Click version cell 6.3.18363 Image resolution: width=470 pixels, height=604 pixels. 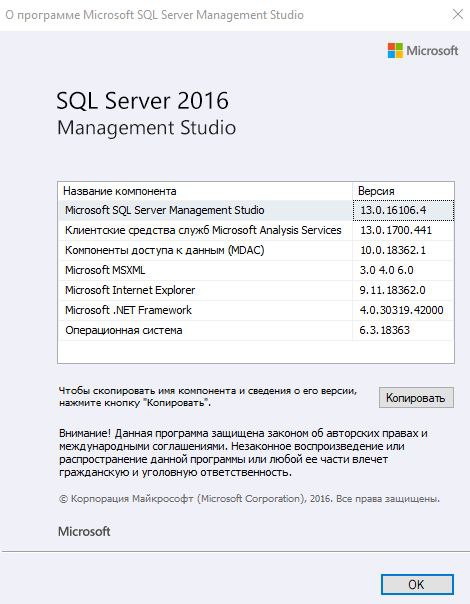(x=403, y=331)
